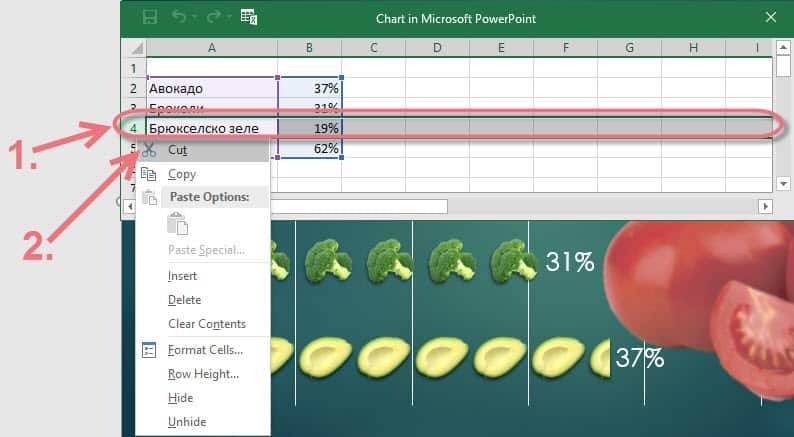Choose Insert from the context menu
The image size is (794, 437).
203,276
